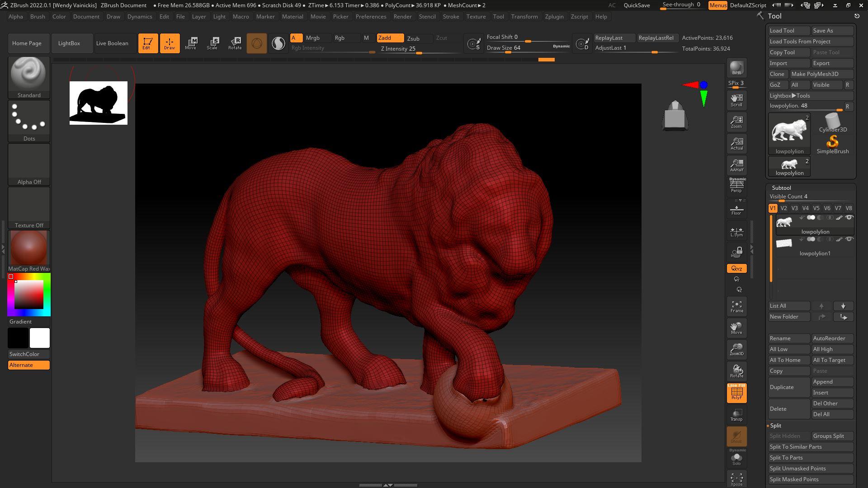Open the Zplugin menu

(554, 17)
